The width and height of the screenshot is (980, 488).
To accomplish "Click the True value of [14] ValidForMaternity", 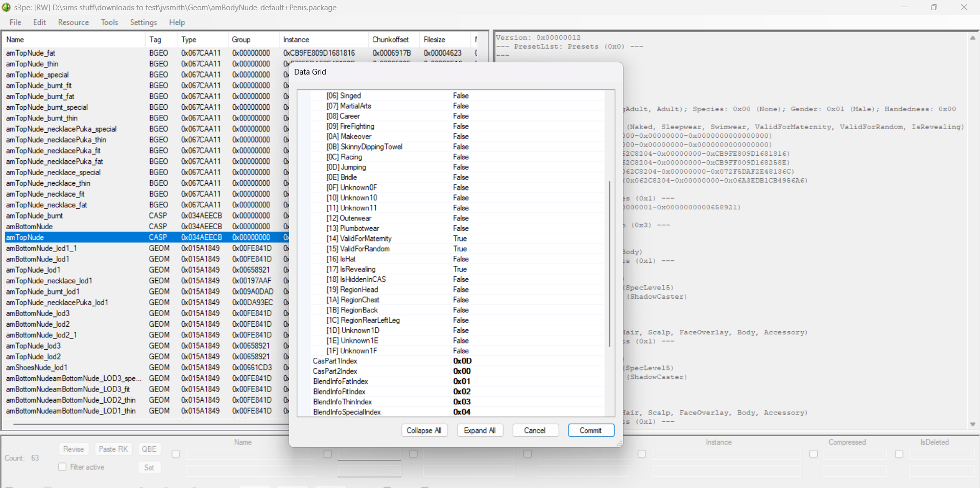I will (x=460, y=238).
